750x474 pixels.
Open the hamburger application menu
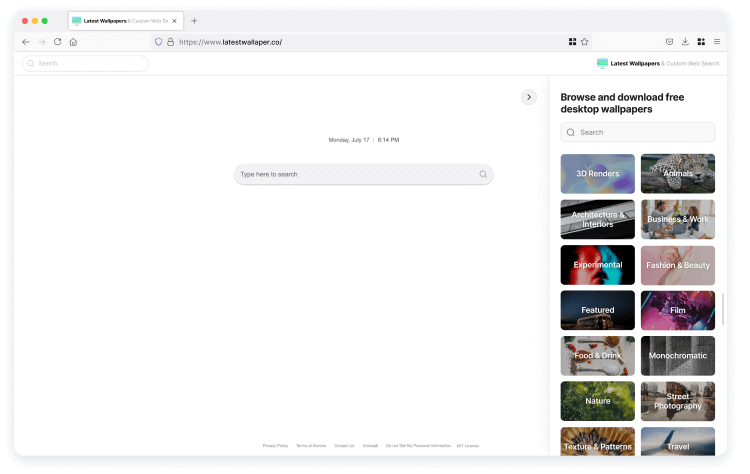(x=717, y=42)
